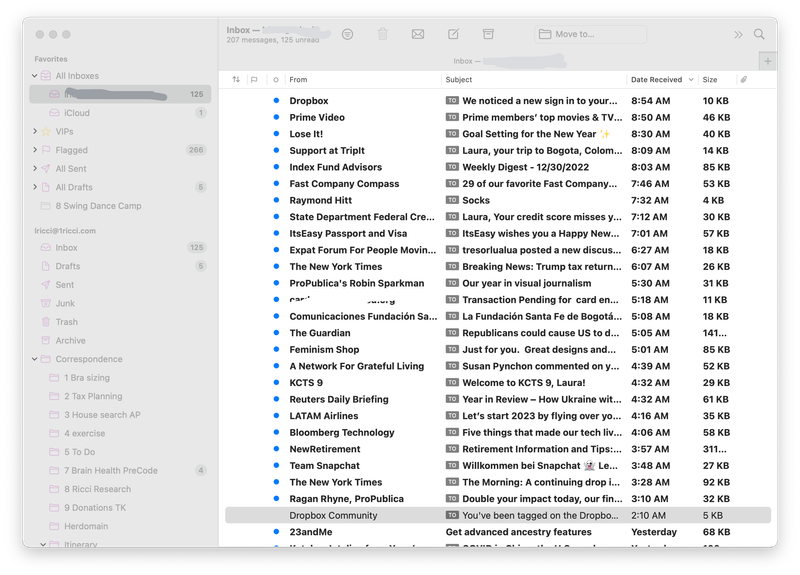Add a new tab with plus button
The image size is (800, 575).
coord(768,61)
